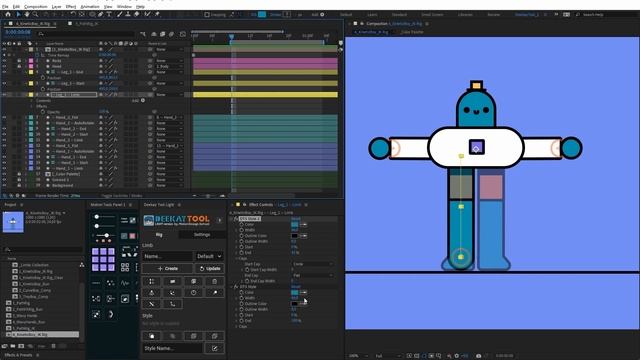
Task: Click first Outline Color black swatch
Action: click(x=295, y=236)
